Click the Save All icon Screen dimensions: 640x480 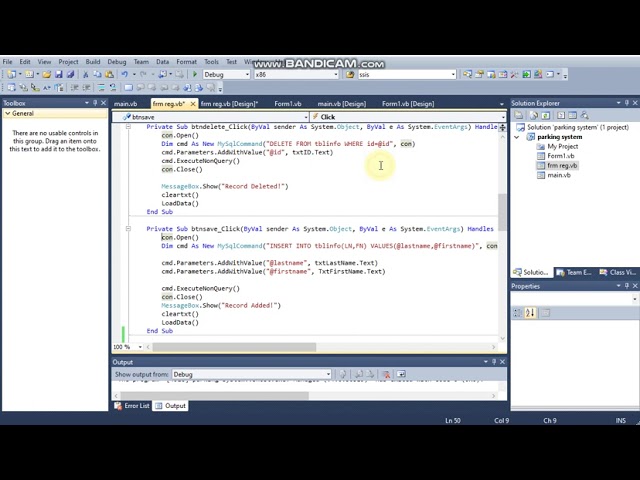coord(71,75)
